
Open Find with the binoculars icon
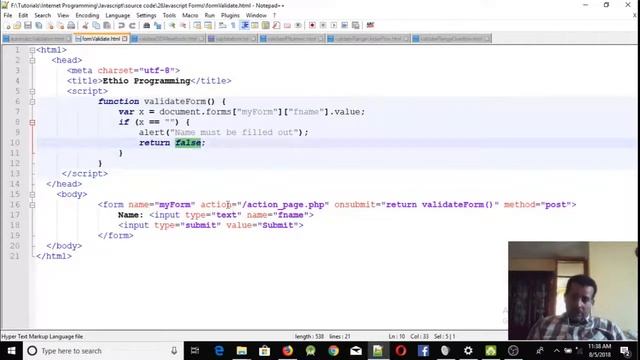(147, 25)
